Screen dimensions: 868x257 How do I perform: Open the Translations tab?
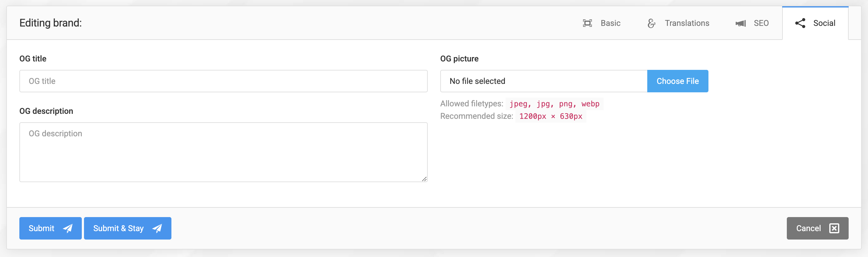pyautogui.click(x=687, y=23)
